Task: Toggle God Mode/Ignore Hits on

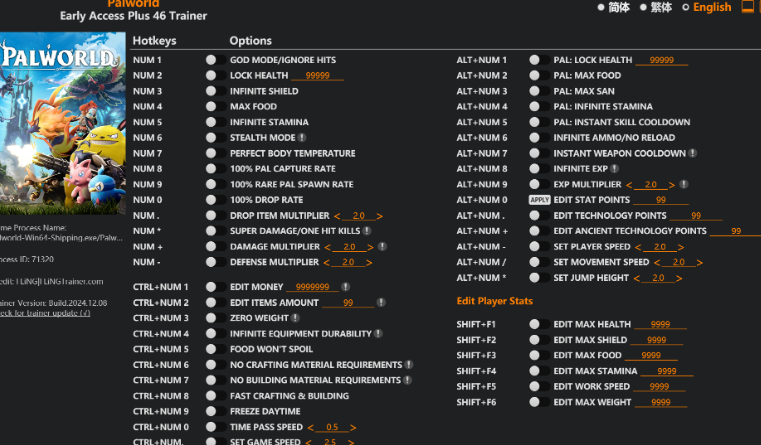Action: click(x=215, y=60)
